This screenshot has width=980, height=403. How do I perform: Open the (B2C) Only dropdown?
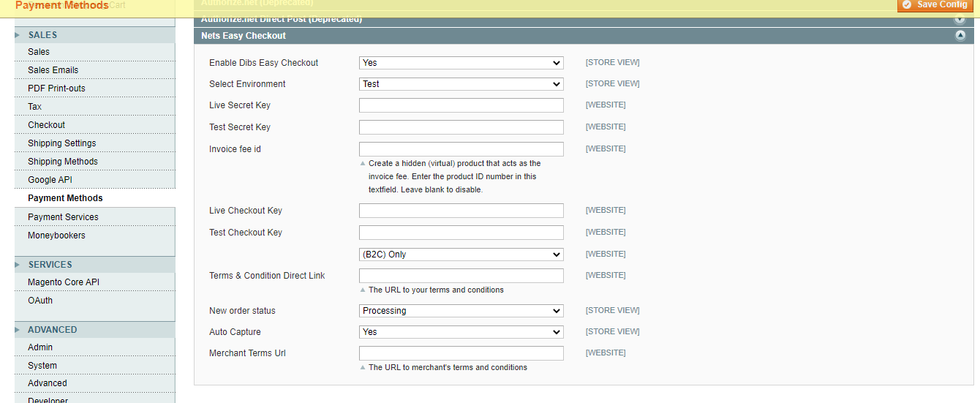[x=461, y=255]
